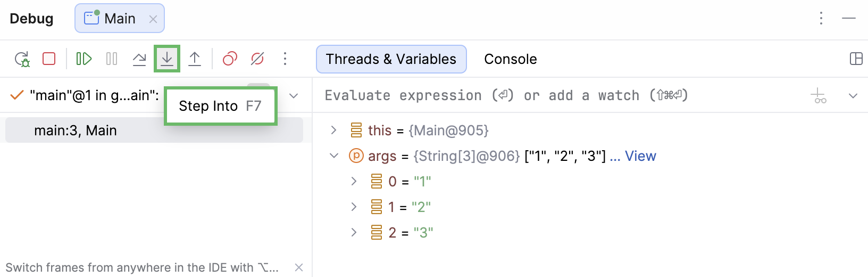Click the Step Over icon
This screenshot has height=277, width=868.
pyautogui.click(x=139, y=59)
